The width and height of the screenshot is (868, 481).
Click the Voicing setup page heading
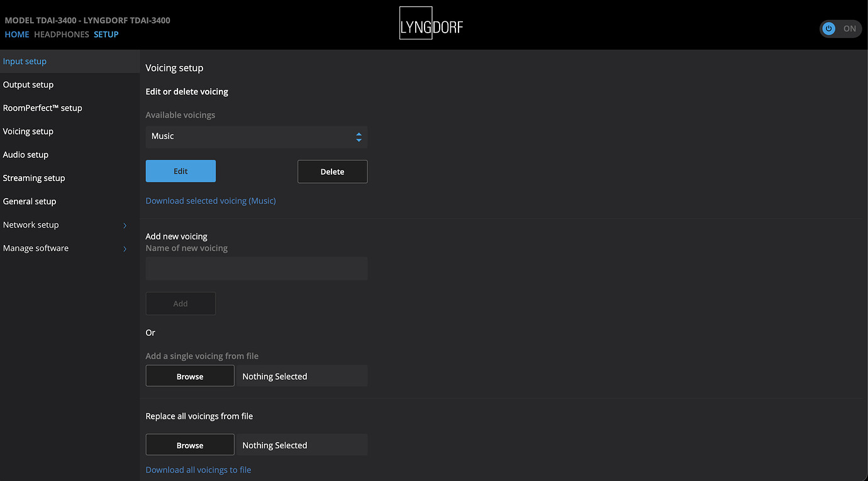174,68
